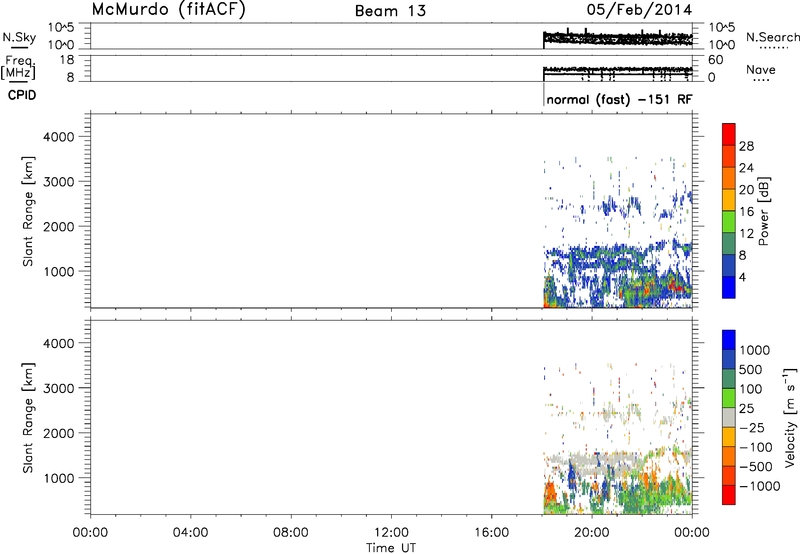This screenshot has height=554, width=800.
Task: Click Slant Range [km] label of velocity panel
Action: tap(28, 418)
